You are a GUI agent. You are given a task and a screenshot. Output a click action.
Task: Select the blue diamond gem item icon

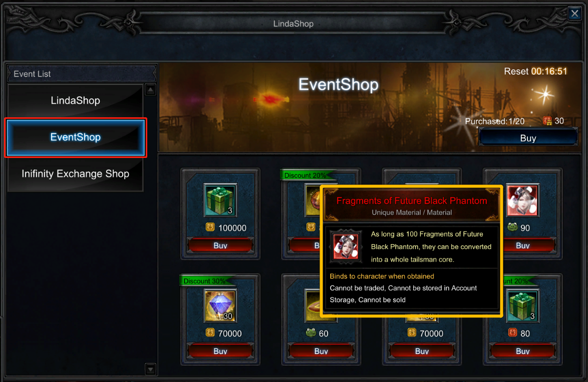tap(220, 306)
